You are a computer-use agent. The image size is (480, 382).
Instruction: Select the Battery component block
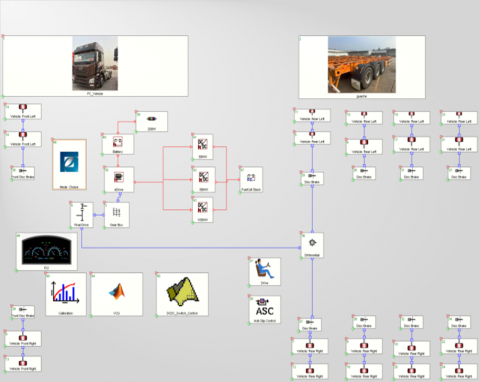point(118,144)
